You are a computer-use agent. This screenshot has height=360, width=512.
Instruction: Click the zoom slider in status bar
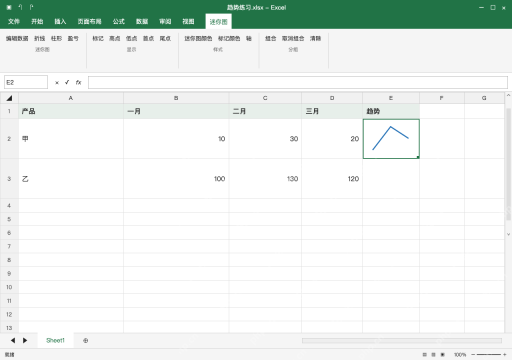tap(489, 355)
